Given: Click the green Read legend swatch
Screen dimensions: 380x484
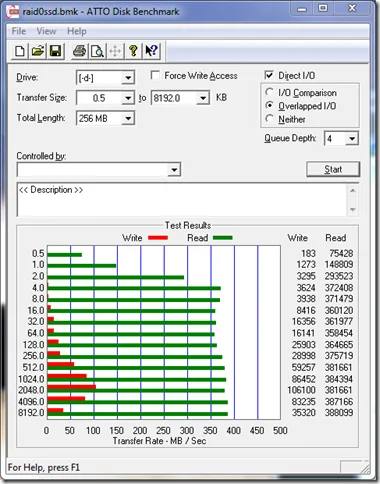Looking at the screenshot, I should click(222, 238).
